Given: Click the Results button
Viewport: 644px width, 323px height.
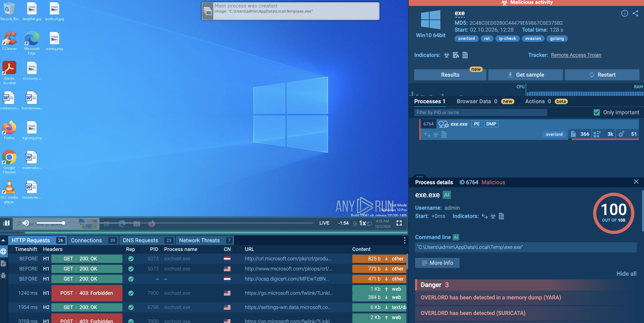Looking at the screenshot, I should [x=450, y=75].
